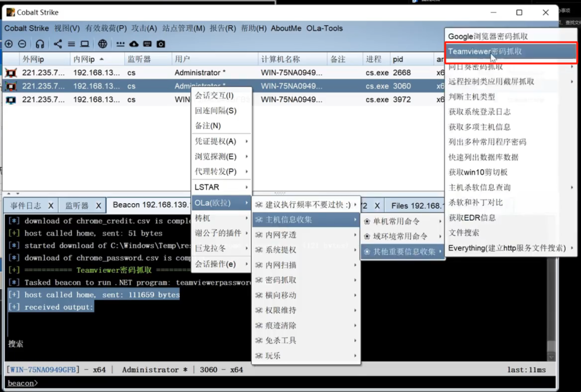Expand the 梼杌 submenu
This screenshot has height=392, width=581.
(221, 218)
